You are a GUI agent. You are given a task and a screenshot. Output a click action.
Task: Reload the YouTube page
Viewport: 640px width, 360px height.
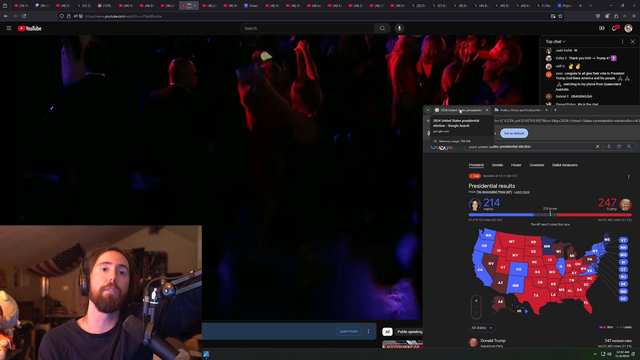pos(24,16)
